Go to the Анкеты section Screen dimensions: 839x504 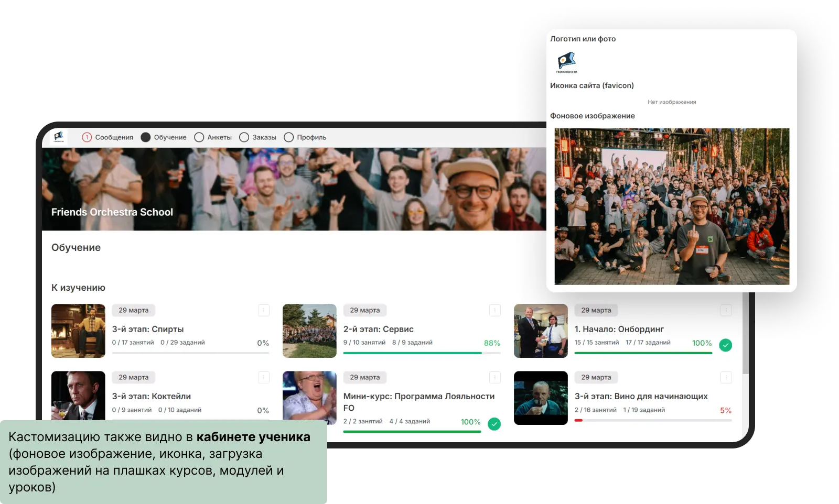pos(213,137)
